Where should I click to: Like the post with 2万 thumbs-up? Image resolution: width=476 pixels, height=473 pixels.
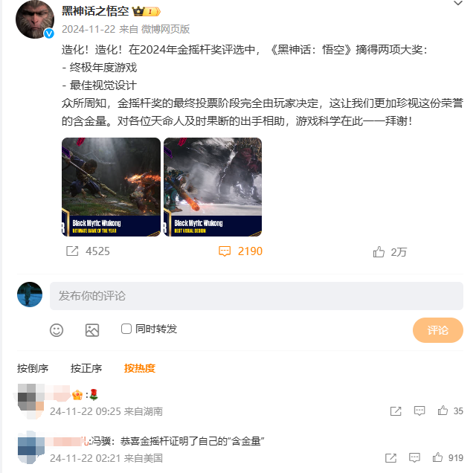click(x=379, y=251)
